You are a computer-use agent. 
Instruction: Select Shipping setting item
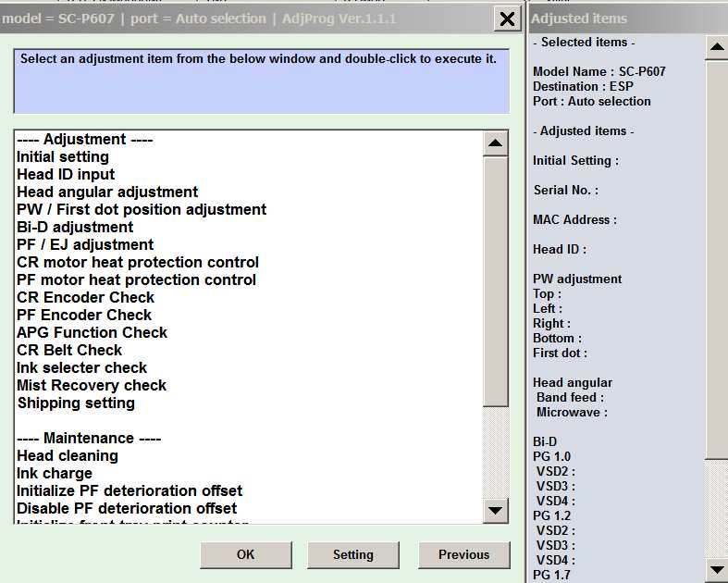click(x=76, y=403)
